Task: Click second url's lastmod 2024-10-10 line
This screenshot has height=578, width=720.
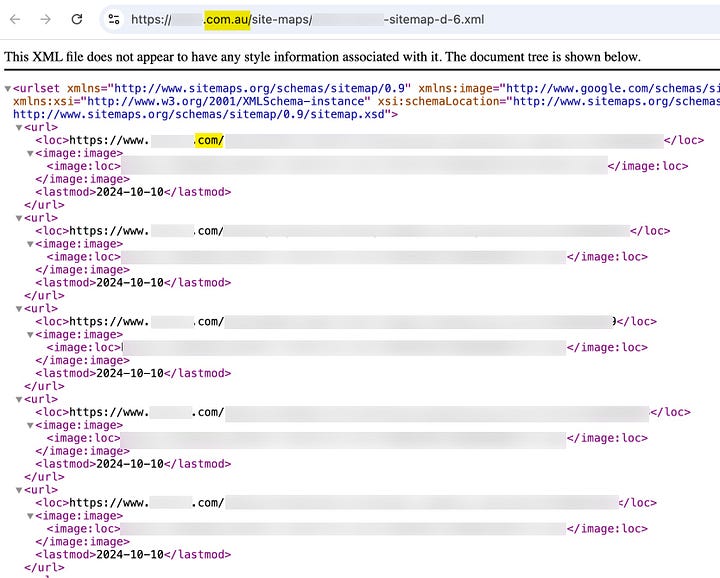Action: click(x=133, y=282)
